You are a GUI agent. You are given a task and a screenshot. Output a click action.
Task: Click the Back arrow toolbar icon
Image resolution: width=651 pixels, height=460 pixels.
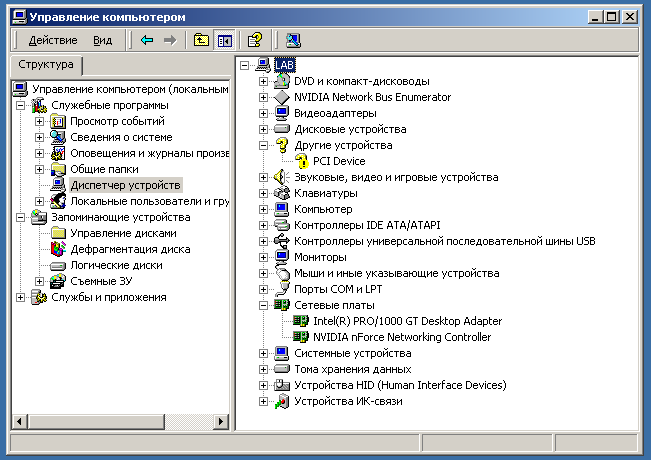147,40
